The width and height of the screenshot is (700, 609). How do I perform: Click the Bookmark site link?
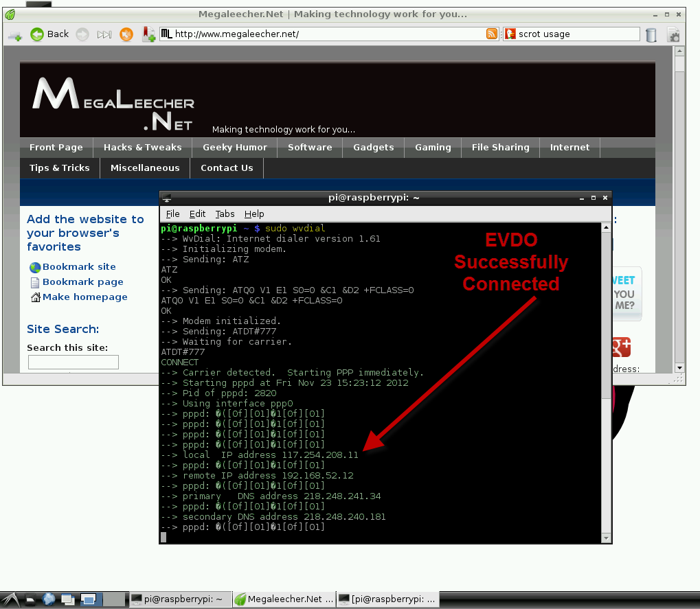click(79, 267)
